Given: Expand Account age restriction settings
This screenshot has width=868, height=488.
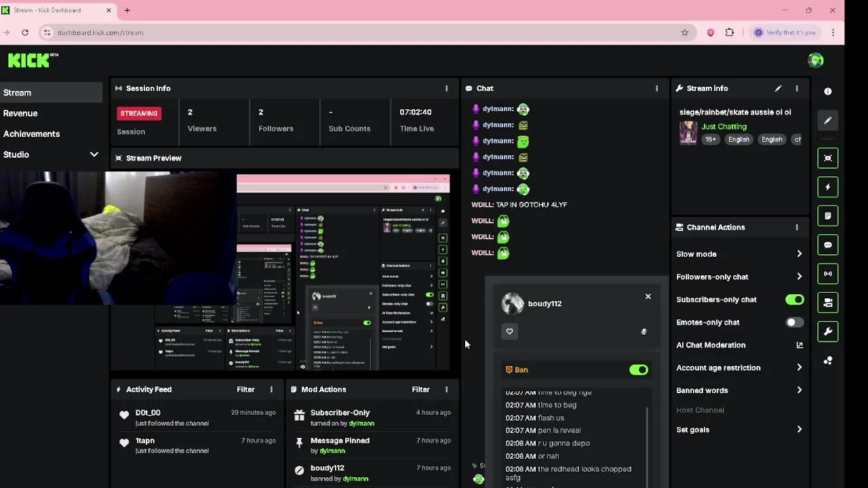Looking at the screenshot, I should (x=799, y=368).
